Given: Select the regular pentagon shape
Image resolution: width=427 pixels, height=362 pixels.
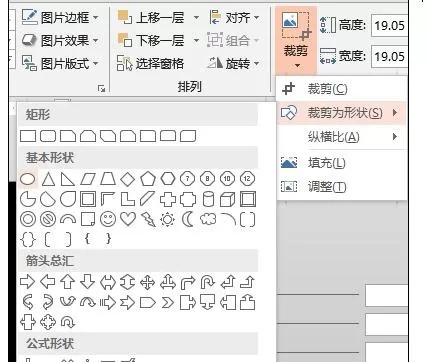Looking at the screenshot, I should click(148, 179).
